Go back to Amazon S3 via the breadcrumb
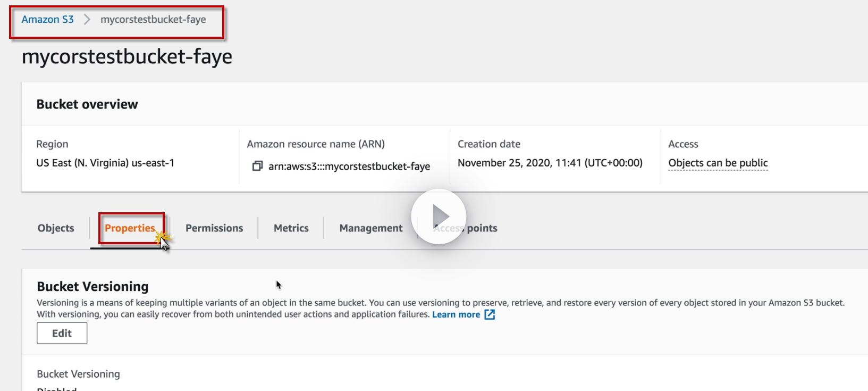Screen dimensions: 868x391 point(47,20)
